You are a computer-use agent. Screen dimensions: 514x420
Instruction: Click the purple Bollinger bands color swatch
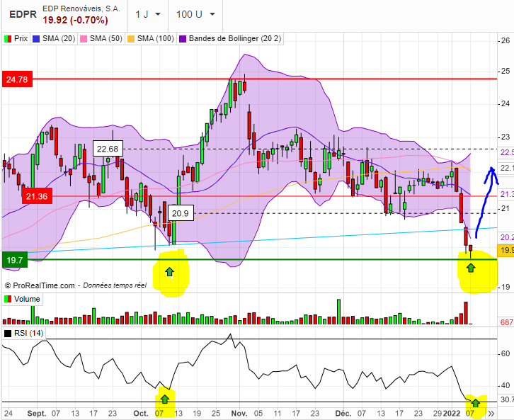[x=183, y=39]
